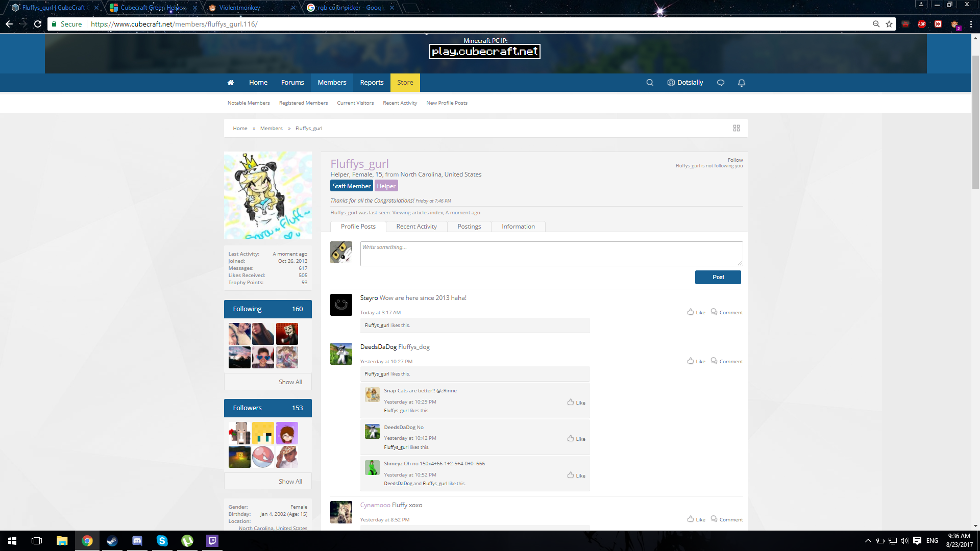Viewport: 980px width, 551px height.
Task: Open File Explorer from the taskbar
Action: click(x=62, y=541)
